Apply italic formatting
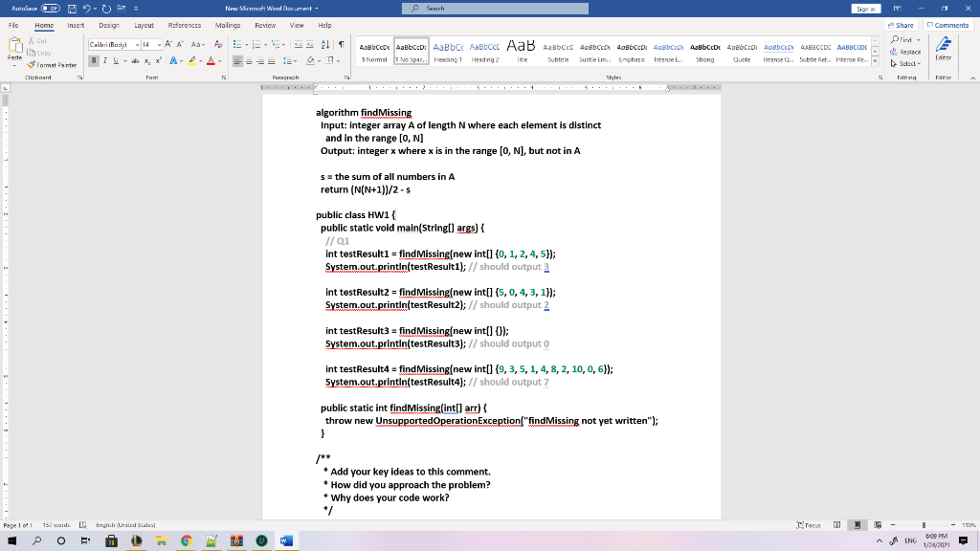Screen dimensions: 980x551 point(105,60)
